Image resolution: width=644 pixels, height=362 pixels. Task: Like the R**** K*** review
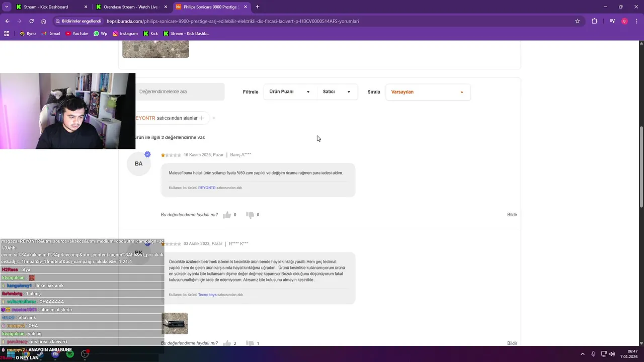pos(227,343)
